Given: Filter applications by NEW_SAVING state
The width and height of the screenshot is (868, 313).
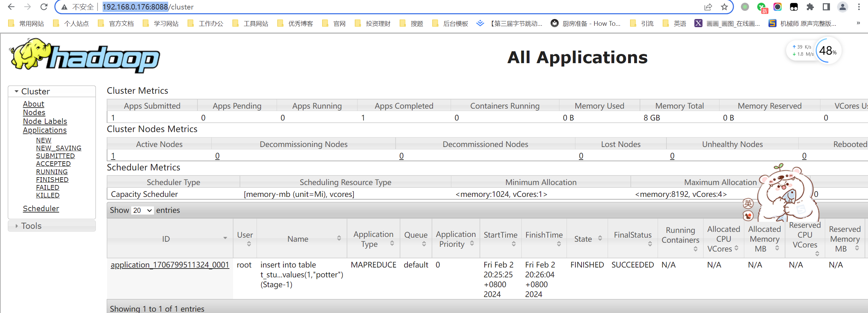Looking at the screenshot, I should [58, 148].
